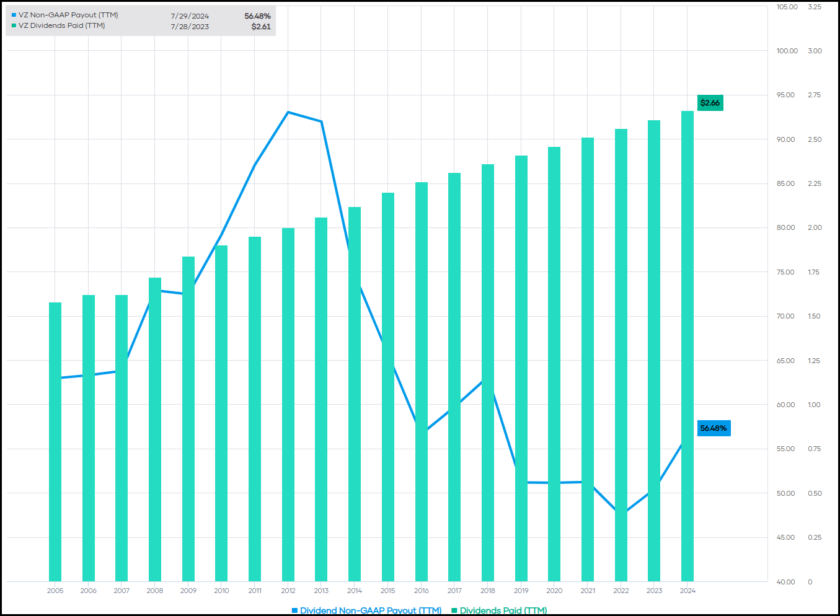Click the 40.00 payout axis label
This screenshot has width=840, height=616.
pyautogui.click(x=786, y=582)
